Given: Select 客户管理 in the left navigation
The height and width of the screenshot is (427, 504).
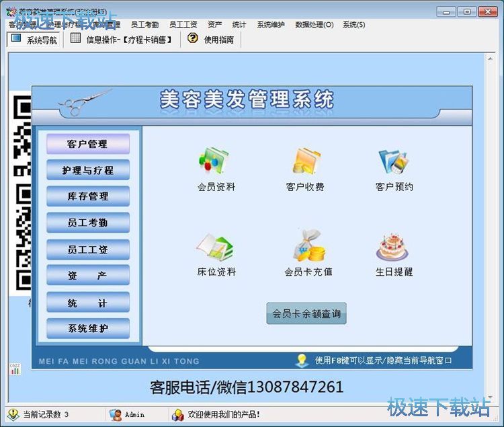Looking at the screenshot, I should (x=88, y=144).
